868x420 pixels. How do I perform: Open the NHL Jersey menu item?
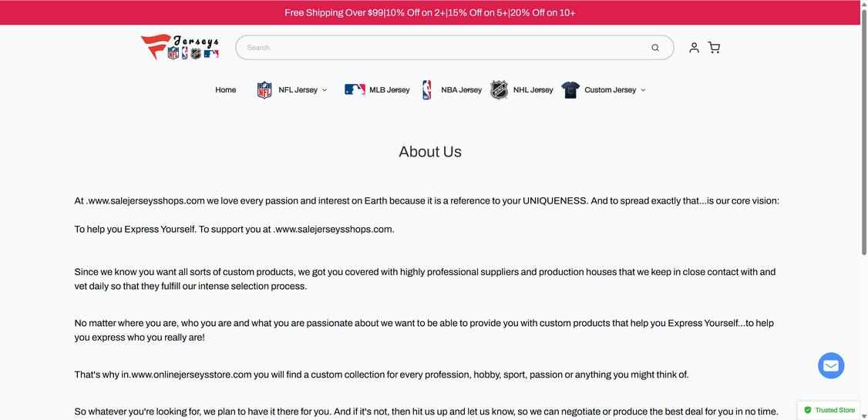click(x=533, y=89)
